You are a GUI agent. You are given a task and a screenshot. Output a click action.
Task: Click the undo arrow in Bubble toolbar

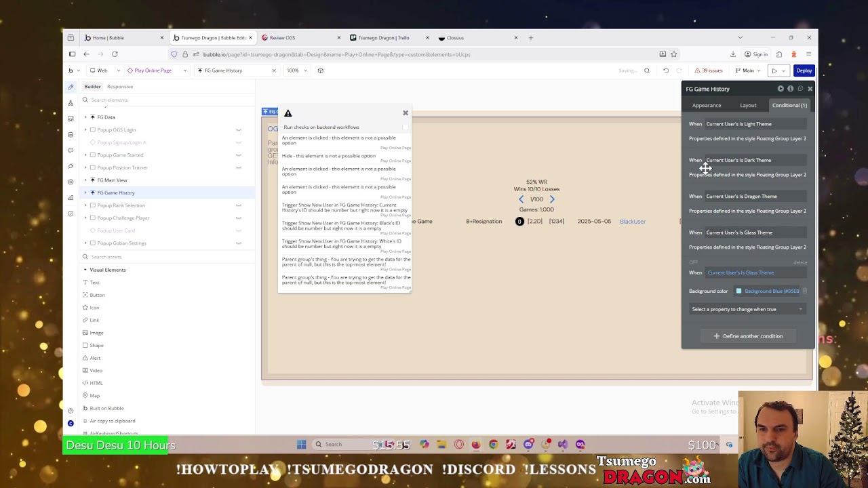[666, 70]
